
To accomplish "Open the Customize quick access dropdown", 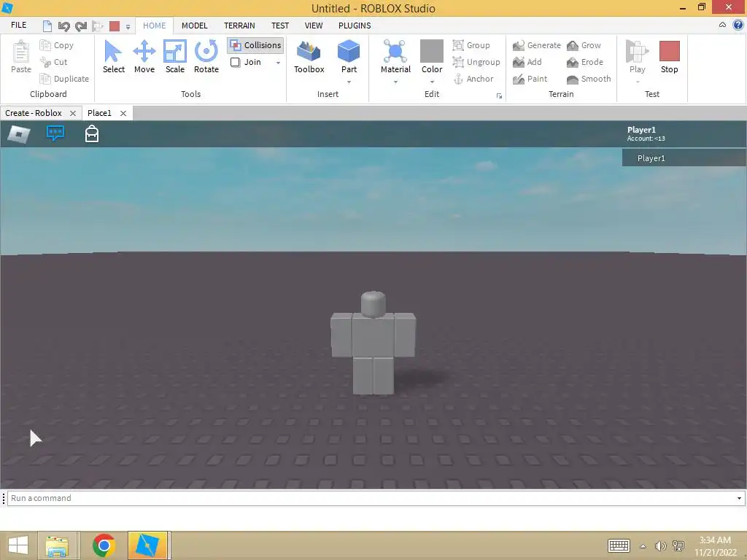I will 128,27.
